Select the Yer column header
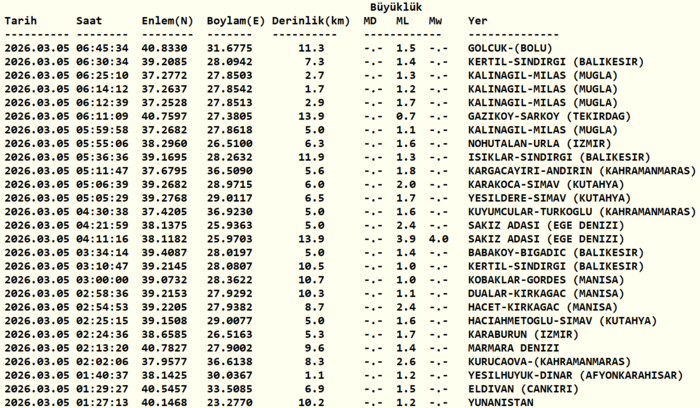This screenshot has height=408, width=700. [x=478, y=21]
